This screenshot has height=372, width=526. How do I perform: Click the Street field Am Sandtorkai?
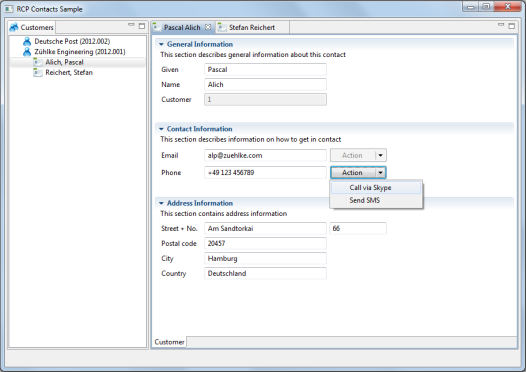(x=265, y=228)
